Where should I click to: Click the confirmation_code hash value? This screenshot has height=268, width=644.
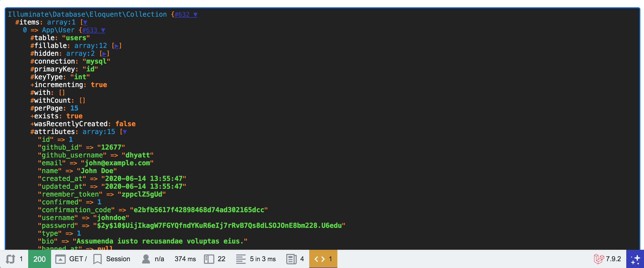click(x=199, y=210)
